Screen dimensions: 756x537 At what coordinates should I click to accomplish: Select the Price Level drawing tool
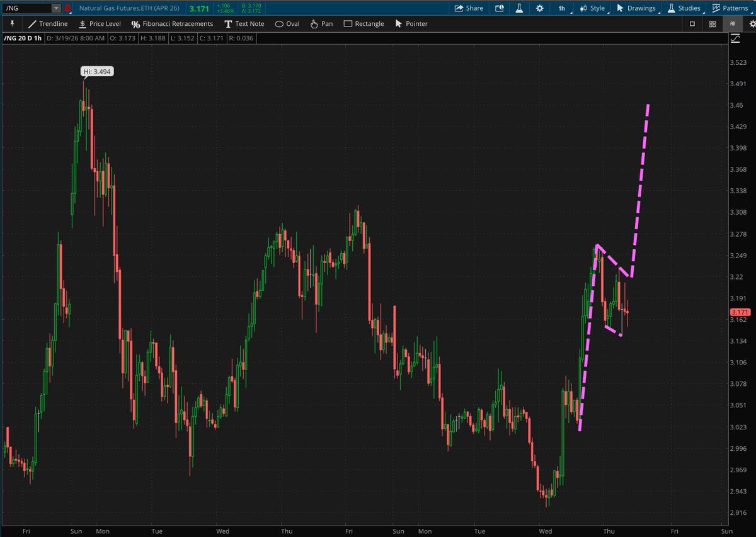[100, 23]
